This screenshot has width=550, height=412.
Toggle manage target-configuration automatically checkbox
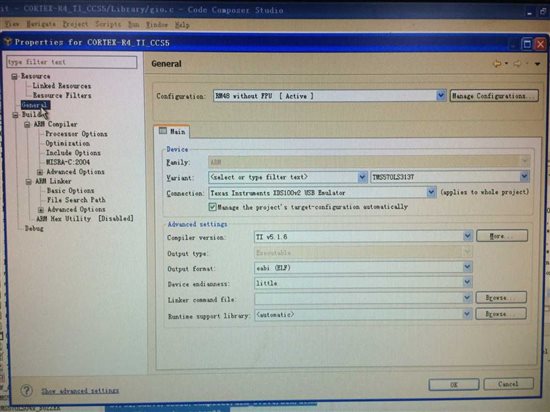tap(212, 207)
